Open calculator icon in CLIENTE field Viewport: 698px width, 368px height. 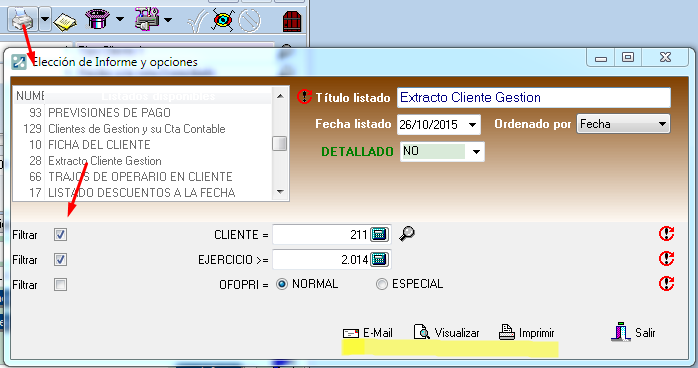click(x=379, y=234)
